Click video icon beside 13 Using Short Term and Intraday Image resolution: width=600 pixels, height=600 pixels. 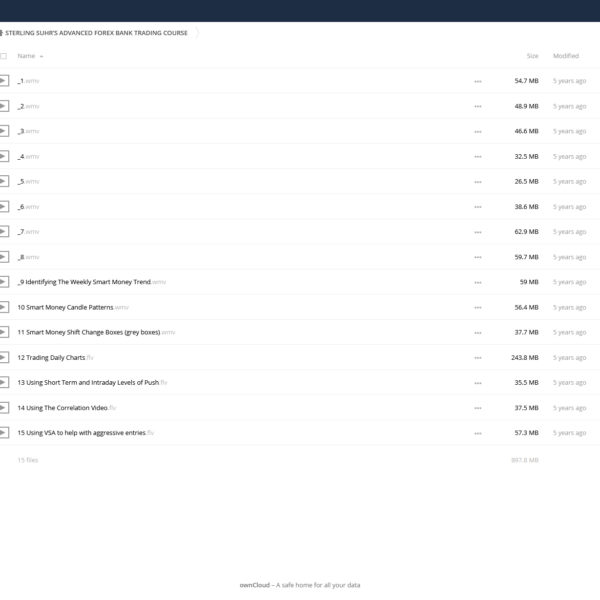coord(4,382)
